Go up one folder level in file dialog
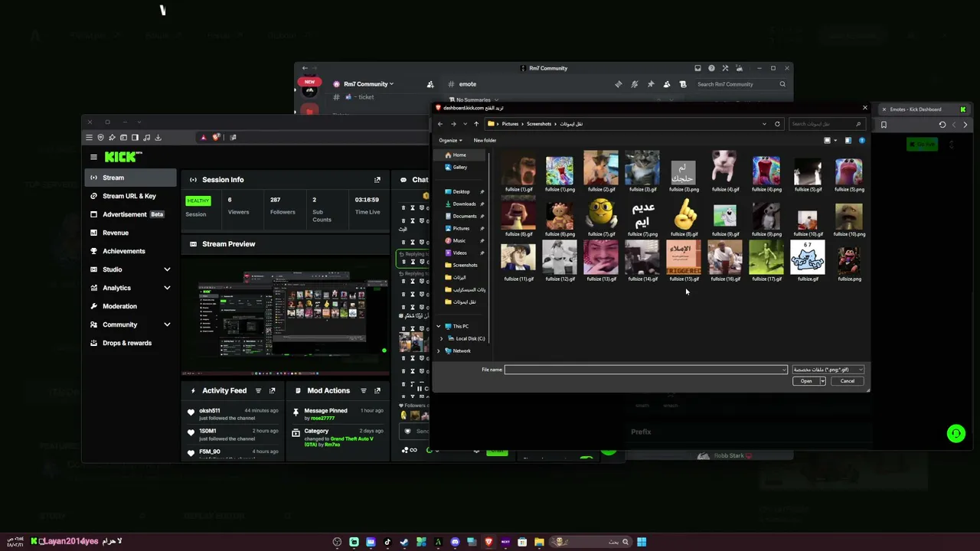 pos(476,124)
